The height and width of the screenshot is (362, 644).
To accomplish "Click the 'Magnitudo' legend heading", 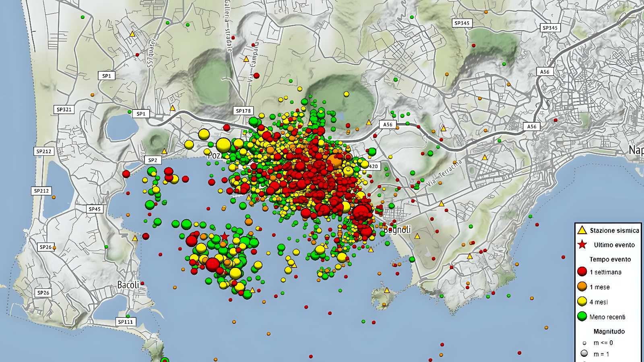I will coord(609,331).
